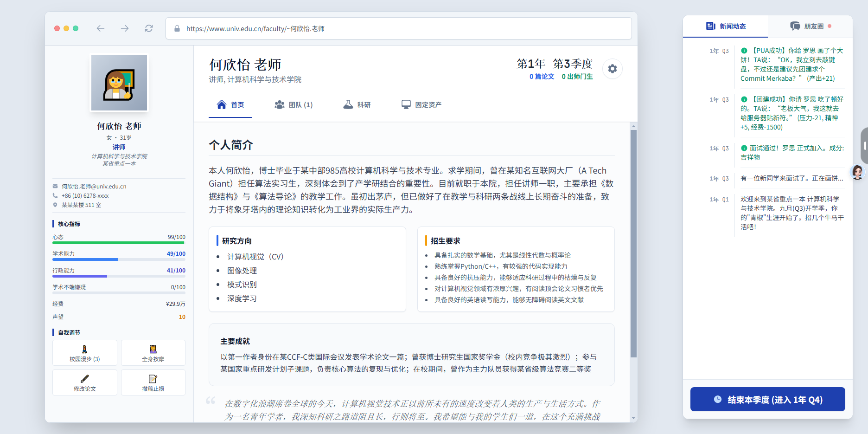This screenshot has height=434, width=868.
Task: Click the 学术能力 progress bar
Action: coord(118,259)
